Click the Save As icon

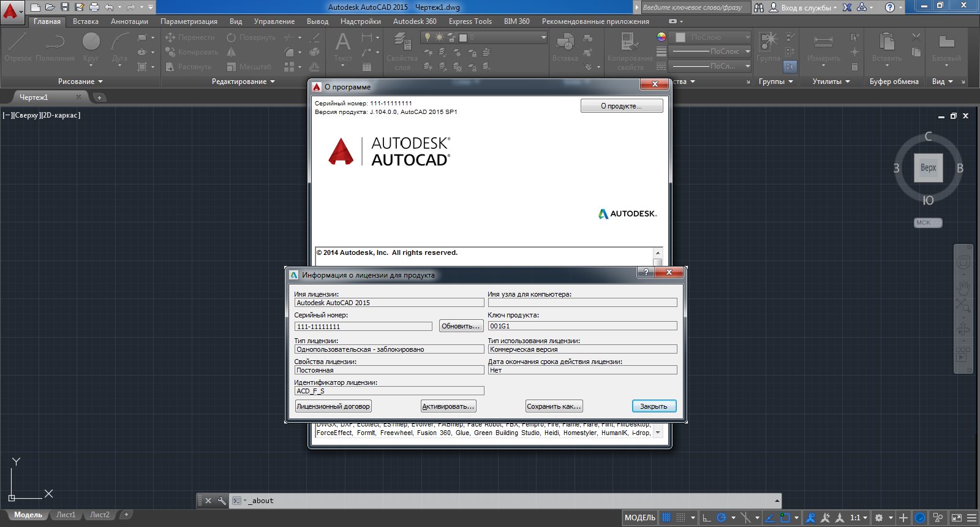[x=79, y=7]
